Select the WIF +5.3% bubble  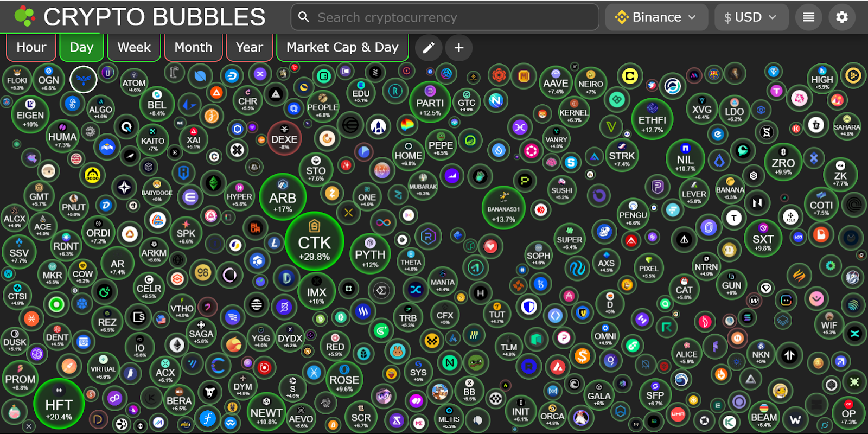pyautogui.click(x=829, y=324)
